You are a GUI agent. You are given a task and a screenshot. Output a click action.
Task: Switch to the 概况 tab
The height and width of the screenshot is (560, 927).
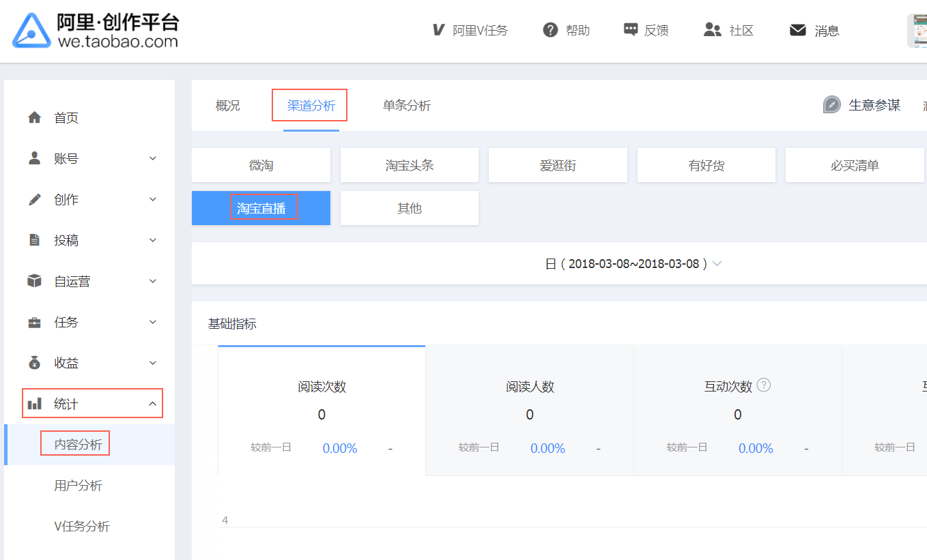point(228,106)
